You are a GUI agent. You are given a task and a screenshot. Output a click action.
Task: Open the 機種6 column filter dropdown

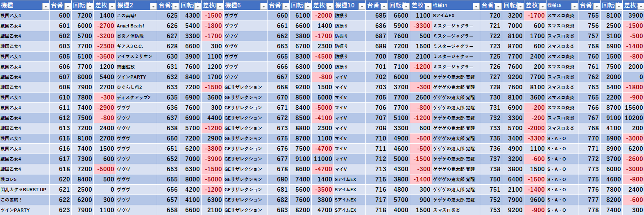[x=263, y=6]
